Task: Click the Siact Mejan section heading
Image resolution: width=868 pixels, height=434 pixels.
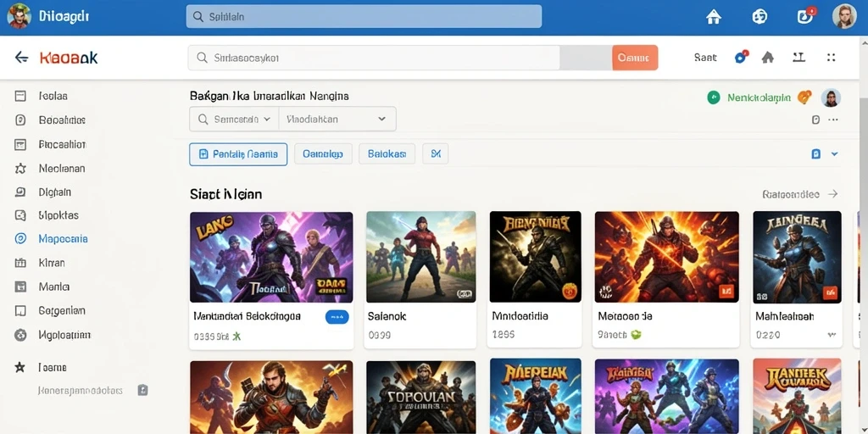Action: [225, 194]
